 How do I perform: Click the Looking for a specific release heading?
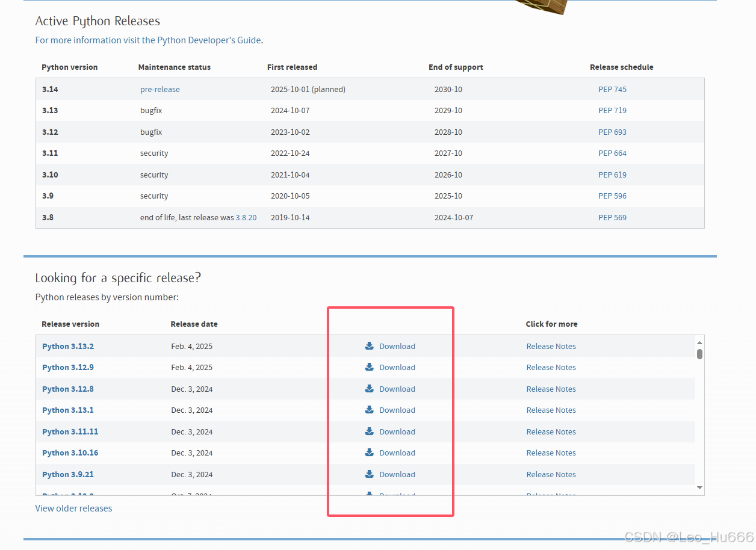tap(118, 278)
